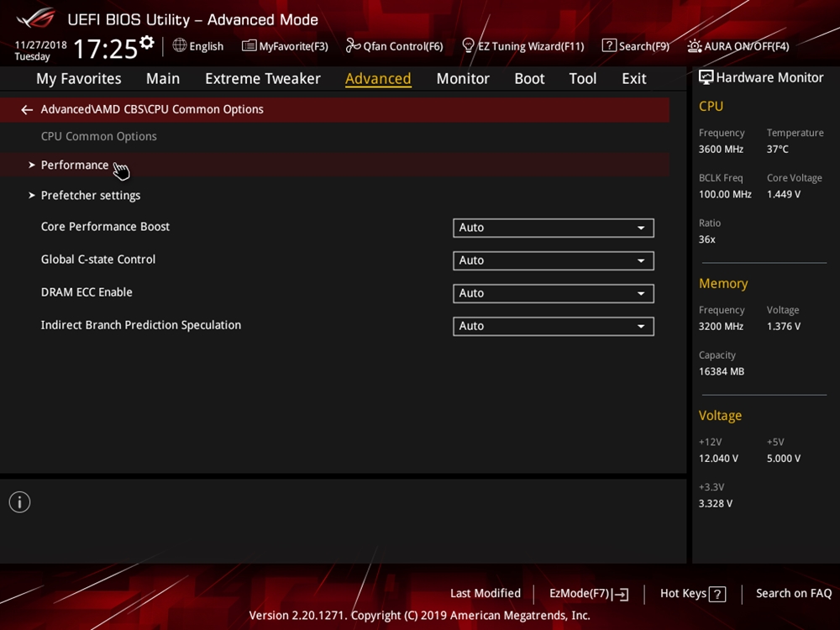
Task: Click the EZ Tuning Wizard bulb icon
Action: coord(468,45)
